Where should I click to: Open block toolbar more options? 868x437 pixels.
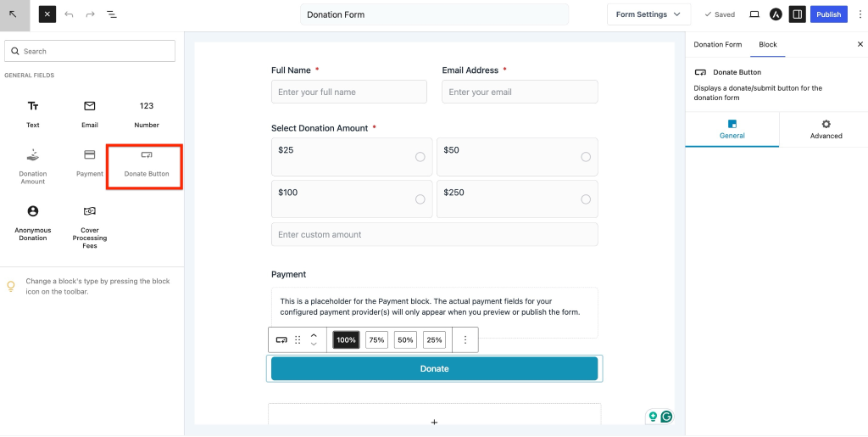[465, 340]
